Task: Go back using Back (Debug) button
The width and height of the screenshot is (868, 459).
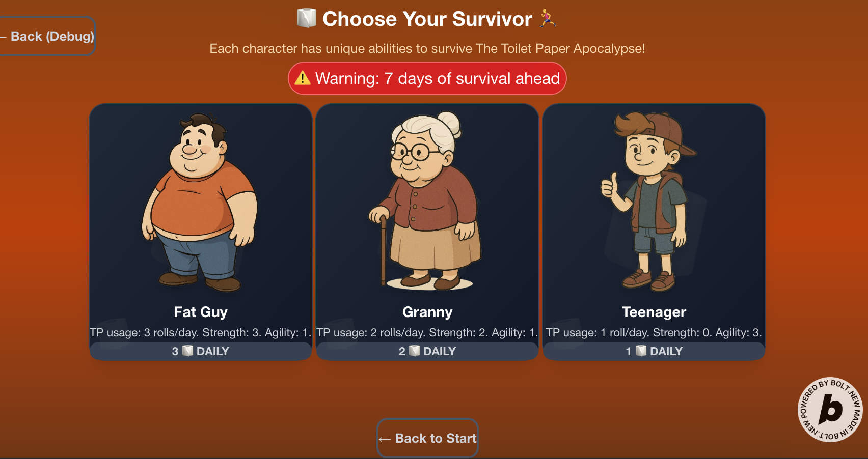Action: coord(47,36)
